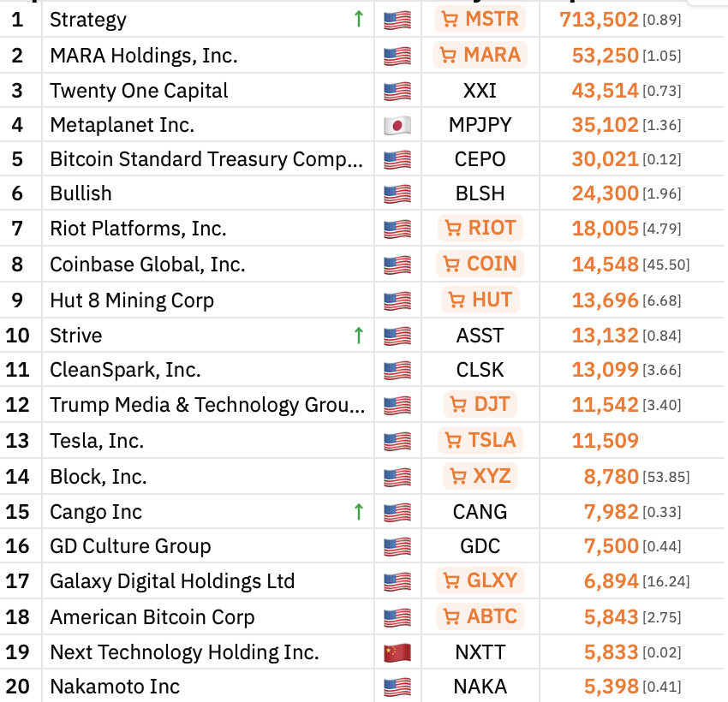Click Strategy's holdings value 713,502

600,18
